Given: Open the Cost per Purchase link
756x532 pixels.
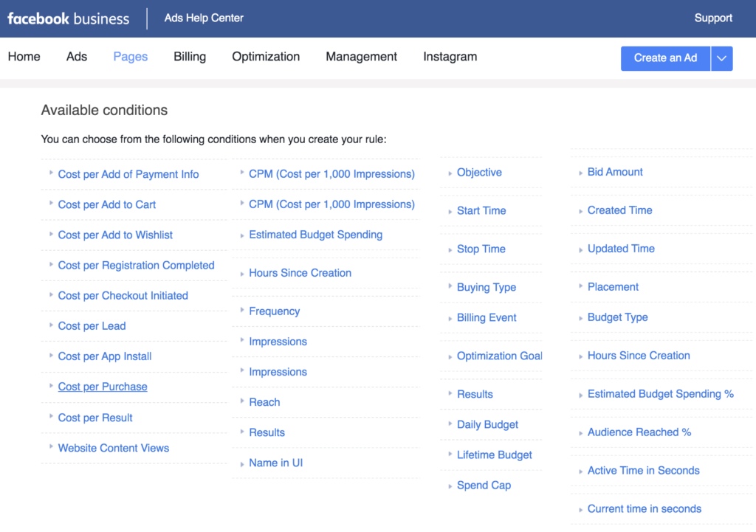Looking at the screenshot, I should pyautogui.click(x=103, y=387).
